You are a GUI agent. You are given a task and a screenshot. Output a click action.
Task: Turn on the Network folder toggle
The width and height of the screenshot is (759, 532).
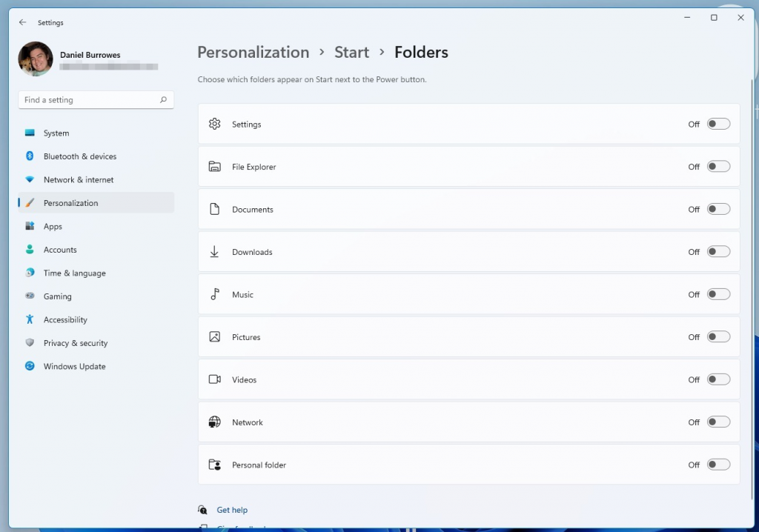point(718,422)
